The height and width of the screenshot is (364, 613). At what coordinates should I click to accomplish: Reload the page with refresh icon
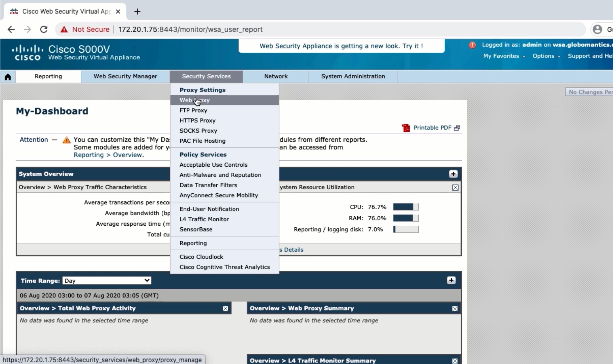44,29
